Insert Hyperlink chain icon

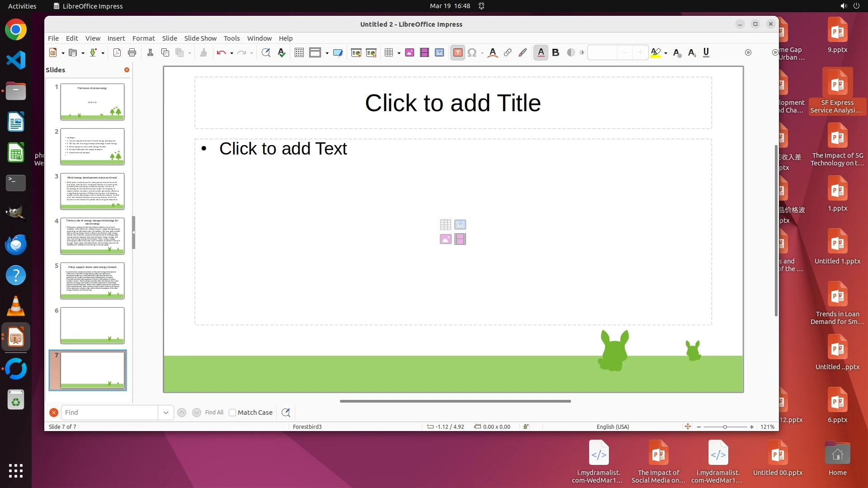pyautogui.click(x=508, y=53)
